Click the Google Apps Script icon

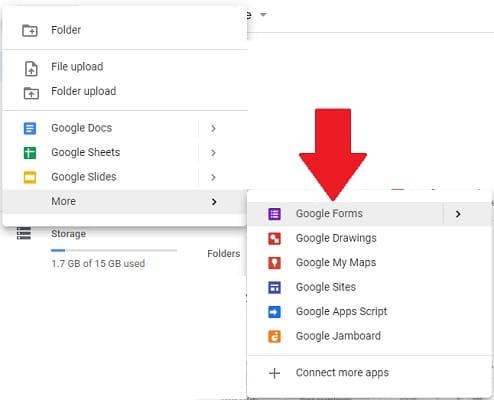274,312
